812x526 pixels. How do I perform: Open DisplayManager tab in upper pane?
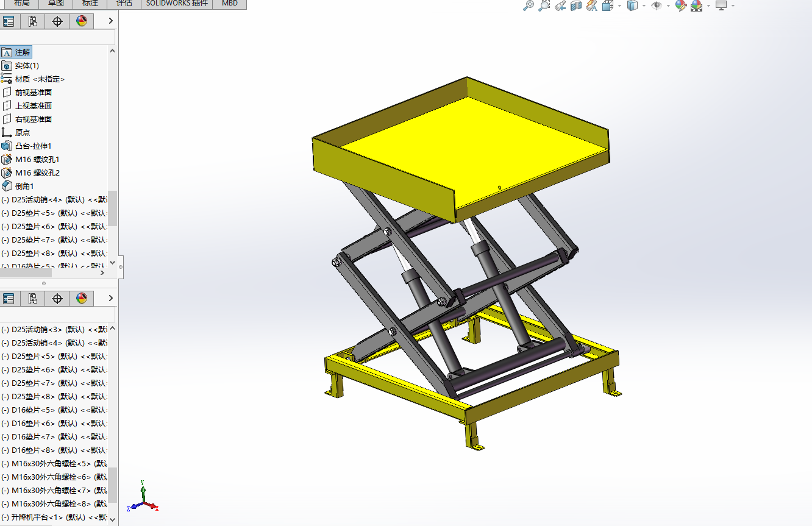coord(82,21)
